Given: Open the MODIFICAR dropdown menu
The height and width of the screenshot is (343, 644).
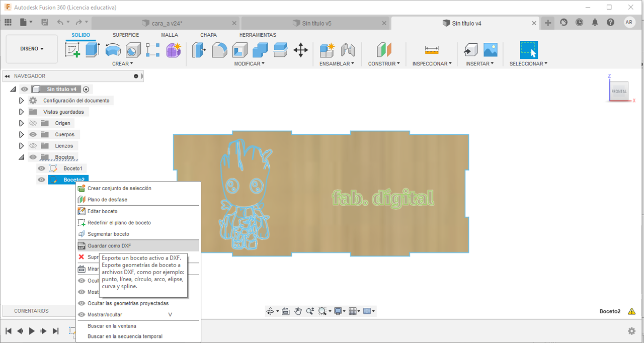Looking at the screenshot, I should [x=249, y=63].
